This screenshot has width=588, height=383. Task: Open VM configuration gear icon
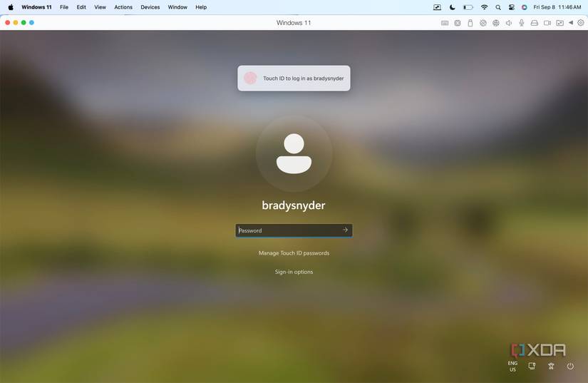tap(580, 23)
